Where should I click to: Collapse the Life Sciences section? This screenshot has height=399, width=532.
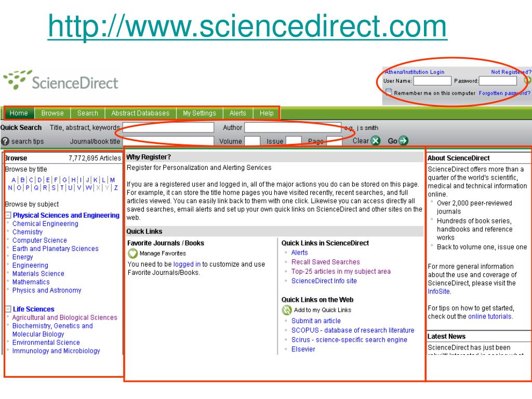[x=8, y=309]
